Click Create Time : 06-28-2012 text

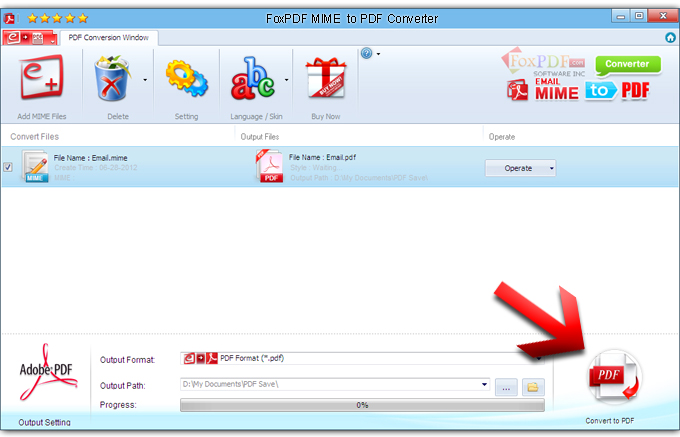click(x=95, y=168)
